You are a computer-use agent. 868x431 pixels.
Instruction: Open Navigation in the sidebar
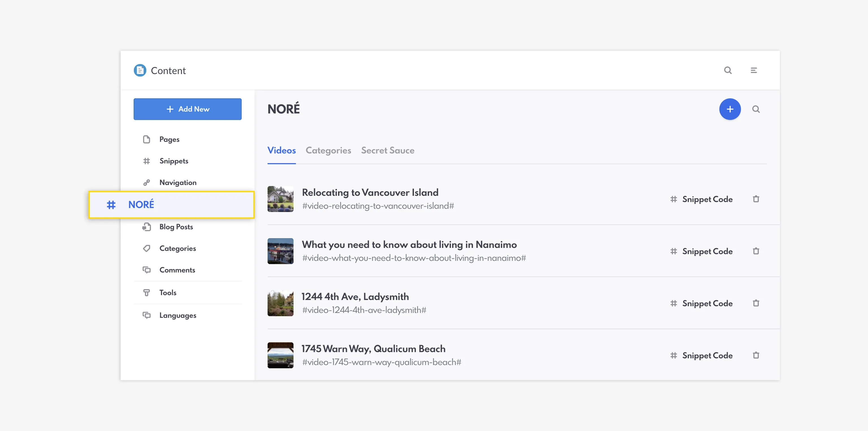click(178, 183)
